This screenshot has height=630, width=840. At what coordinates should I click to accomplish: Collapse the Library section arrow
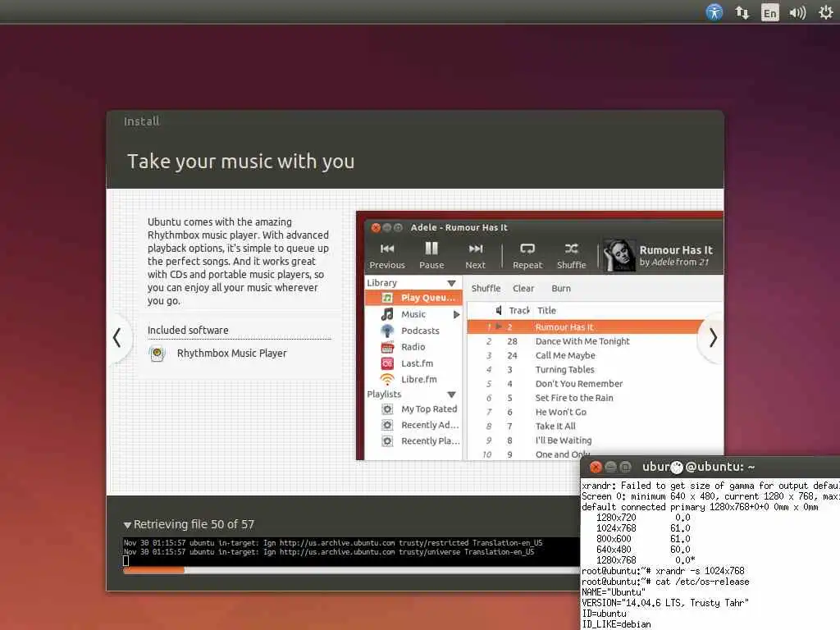[x=452, y=283]
